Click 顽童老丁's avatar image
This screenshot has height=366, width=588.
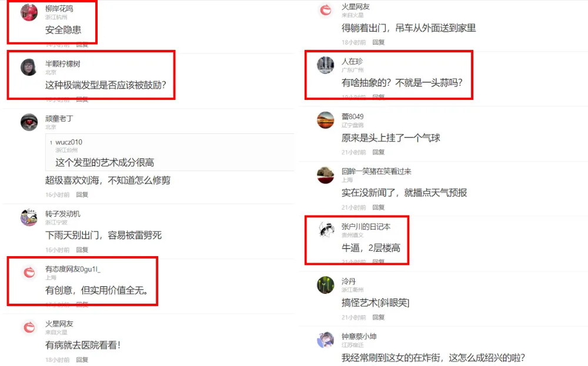29,122
